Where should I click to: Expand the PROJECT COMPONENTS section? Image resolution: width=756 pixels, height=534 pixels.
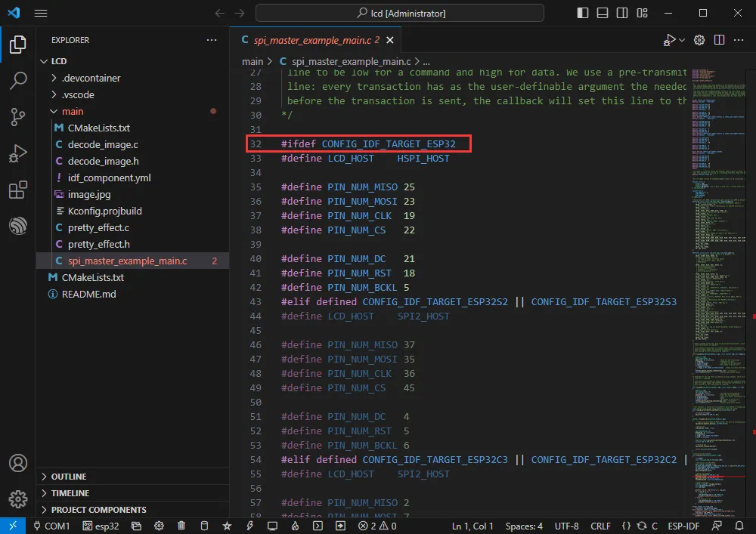coord(98,509)
